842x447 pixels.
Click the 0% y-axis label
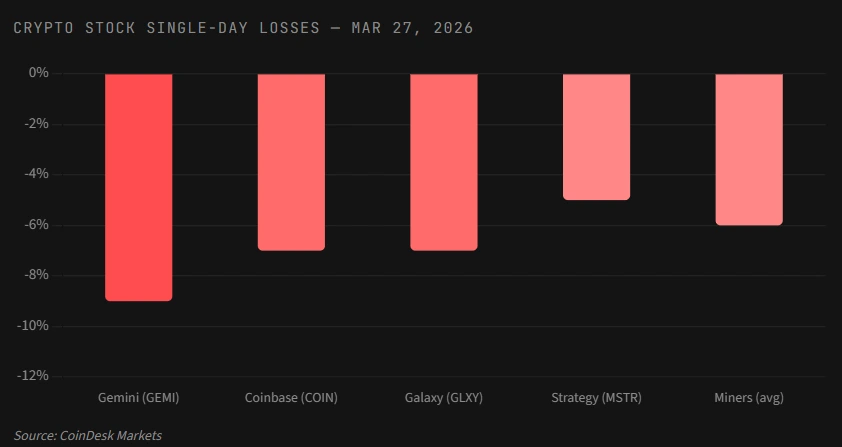click(x=39, y=73)
